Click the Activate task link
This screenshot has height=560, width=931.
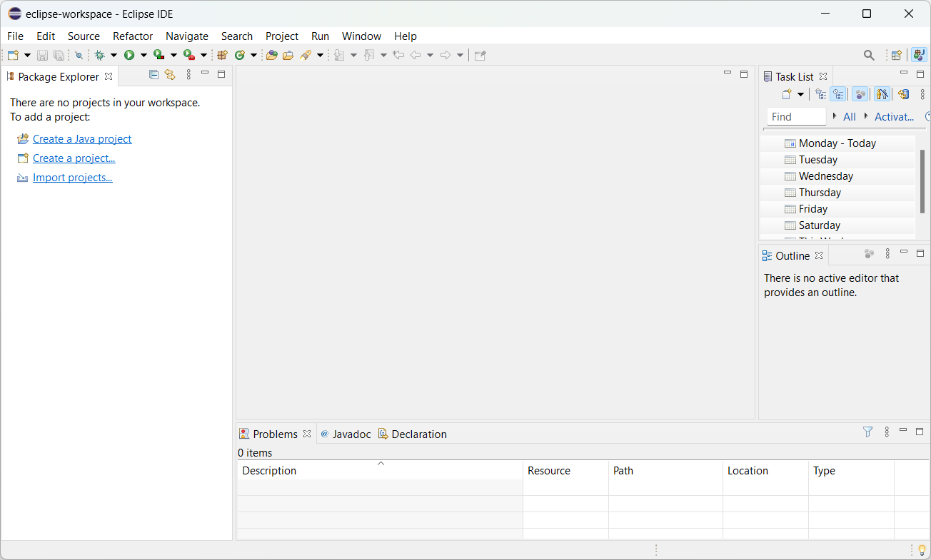click(895, 116)
